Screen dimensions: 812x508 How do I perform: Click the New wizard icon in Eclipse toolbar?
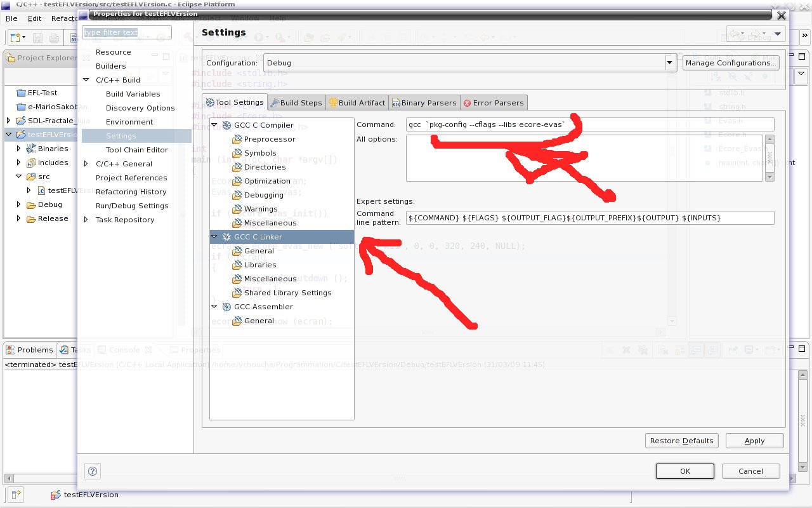15,38
